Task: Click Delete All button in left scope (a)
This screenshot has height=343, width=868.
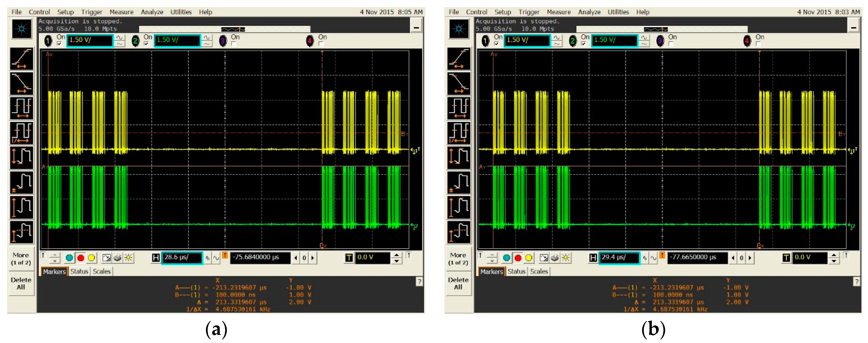Action: [x=21, y=284]
